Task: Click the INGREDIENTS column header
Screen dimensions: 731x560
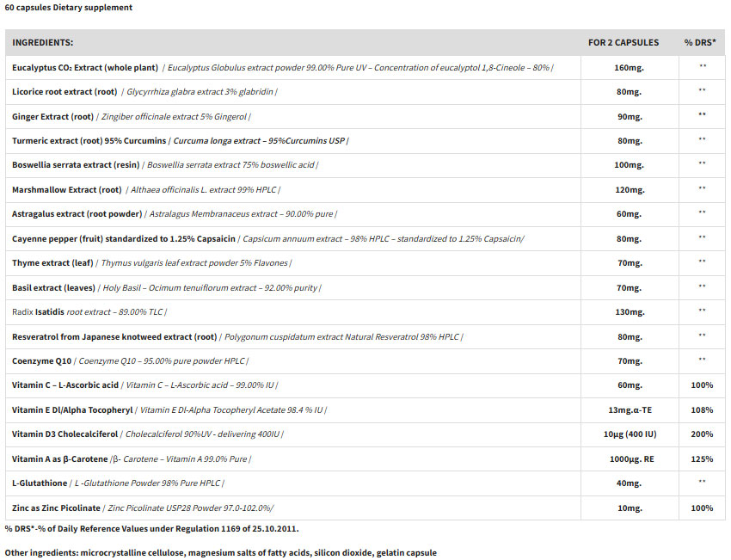Action: [x=42, y=42]
